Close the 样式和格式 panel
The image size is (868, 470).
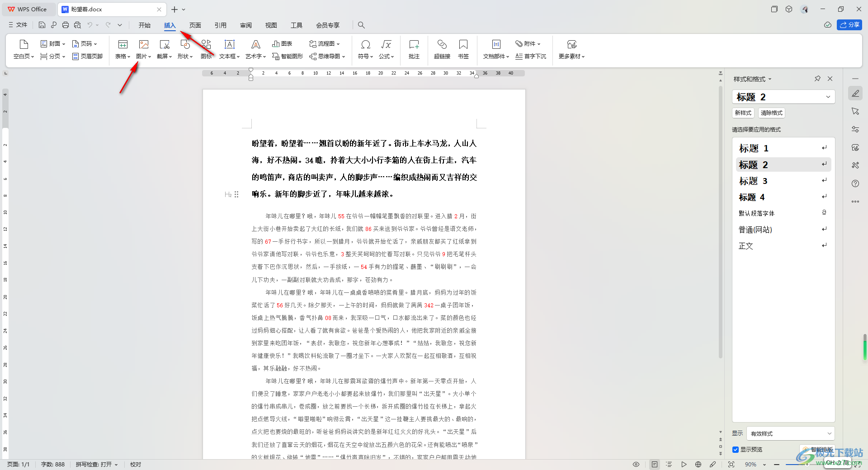click(x=830, y=79)
